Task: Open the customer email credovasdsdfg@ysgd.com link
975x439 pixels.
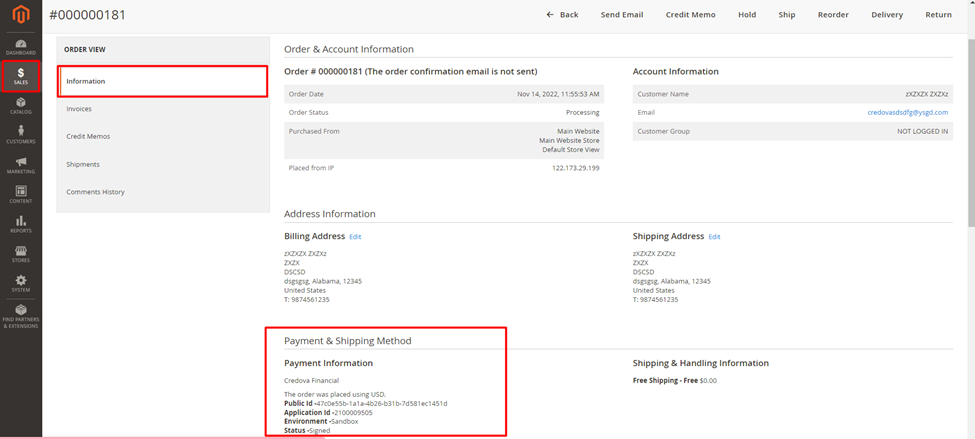Action: click(x=907, y=113)
